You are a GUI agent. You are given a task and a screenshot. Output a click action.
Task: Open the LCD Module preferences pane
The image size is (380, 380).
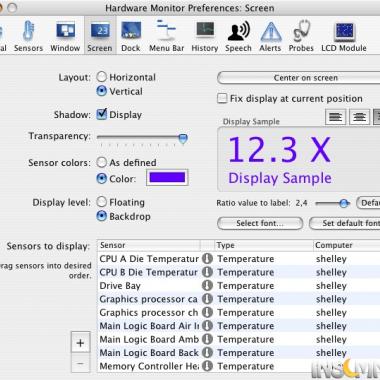click(344, 36)
